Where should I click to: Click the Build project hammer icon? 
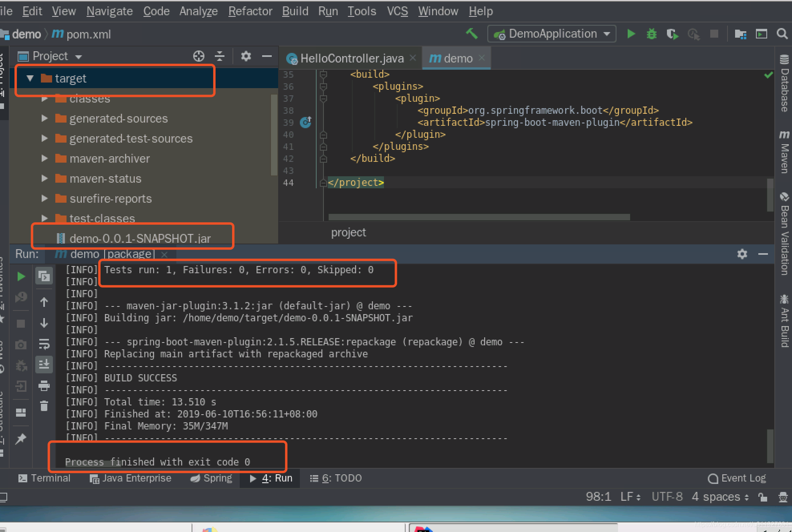pyautogui.click(x=472, y=34)
